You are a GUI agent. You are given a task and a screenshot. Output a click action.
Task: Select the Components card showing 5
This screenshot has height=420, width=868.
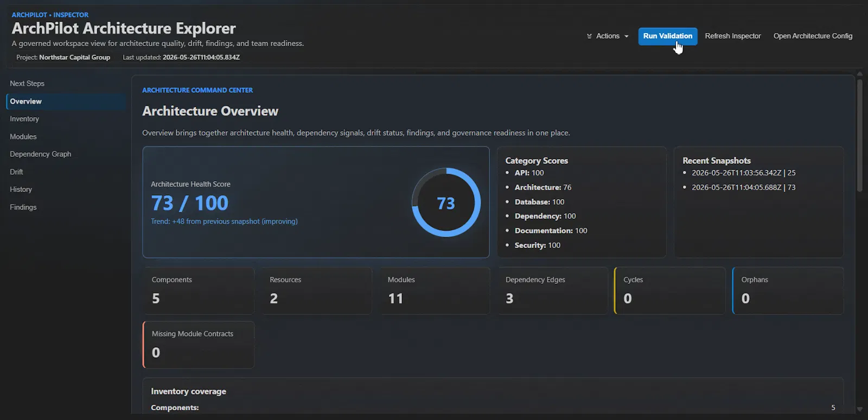point(199,290)
